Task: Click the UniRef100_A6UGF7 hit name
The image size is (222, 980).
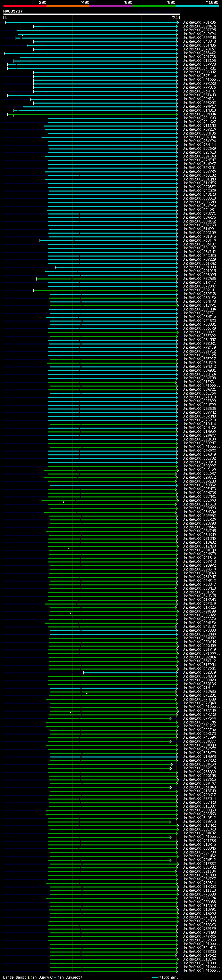Action: coord(199,585)
